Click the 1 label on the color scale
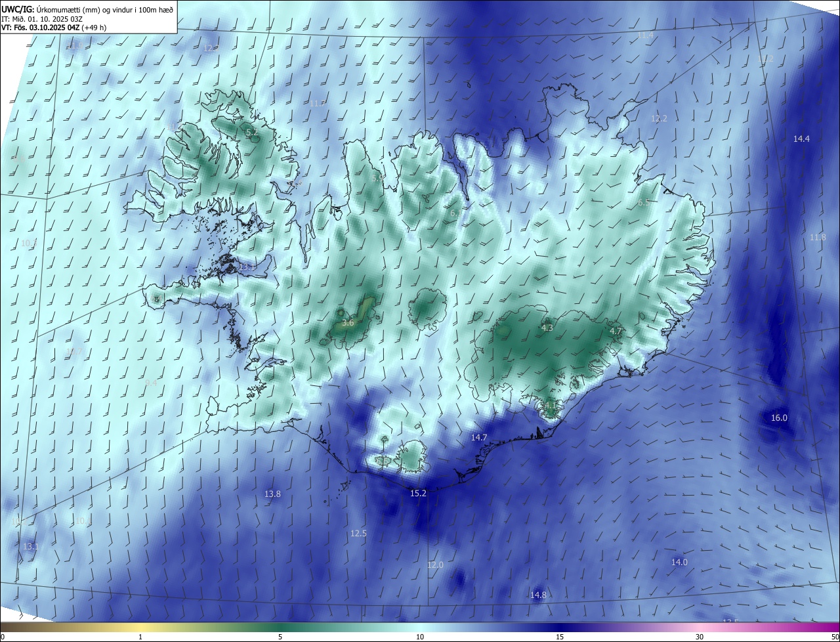The height and width of the screenshot is (642, 840). coord(140,637)
